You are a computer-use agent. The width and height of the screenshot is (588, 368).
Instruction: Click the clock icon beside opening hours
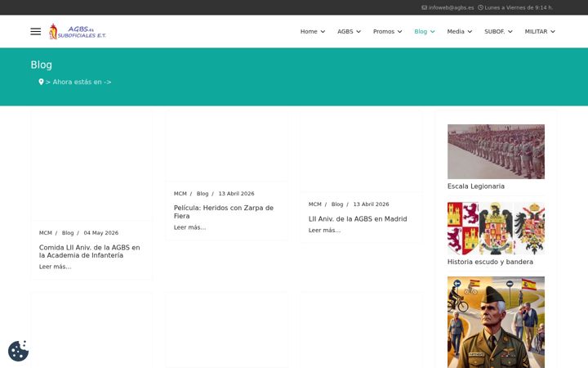click(480, 7)
